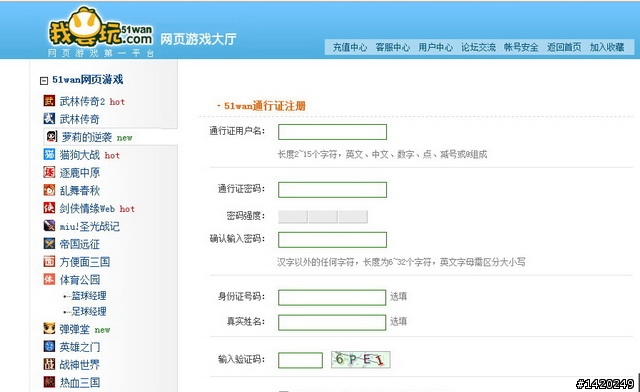This screenshot has height=392, width=640.
Task: Click the 网页游戏大厅 header title
Action: [x=198, y=39]
